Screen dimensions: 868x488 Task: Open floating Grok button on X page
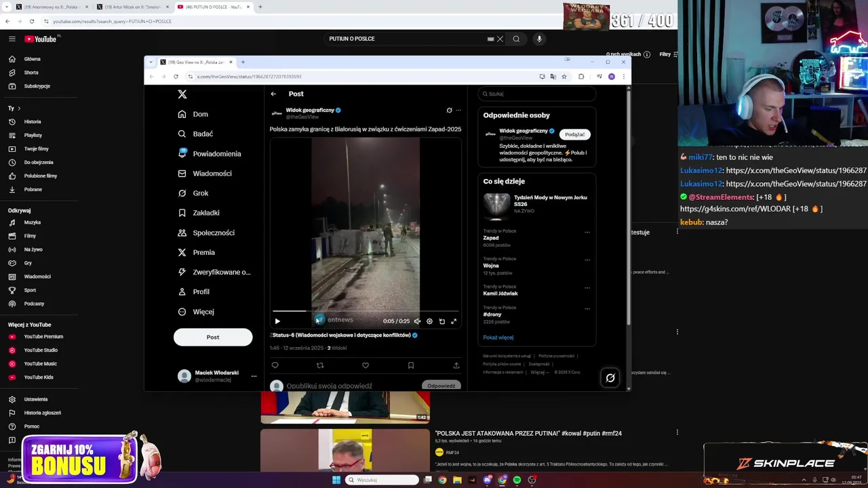coord(610,378)
